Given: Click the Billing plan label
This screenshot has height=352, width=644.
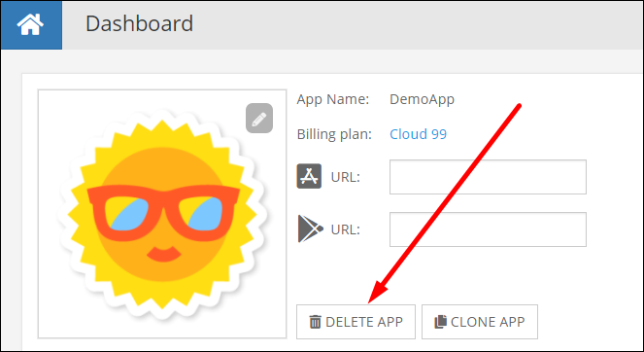Looking at the screenshot, I should 334,134.
